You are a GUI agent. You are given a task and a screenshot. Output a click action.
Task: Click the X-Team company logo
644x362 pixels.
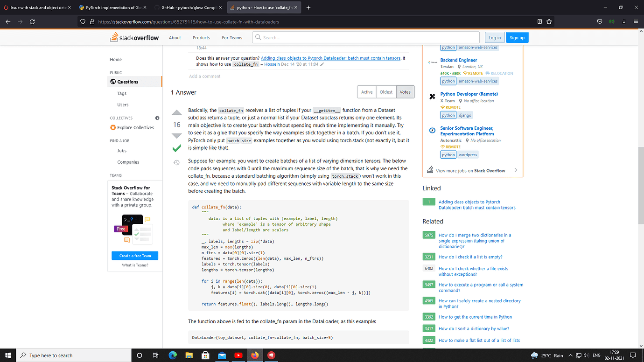click(432, 97)
